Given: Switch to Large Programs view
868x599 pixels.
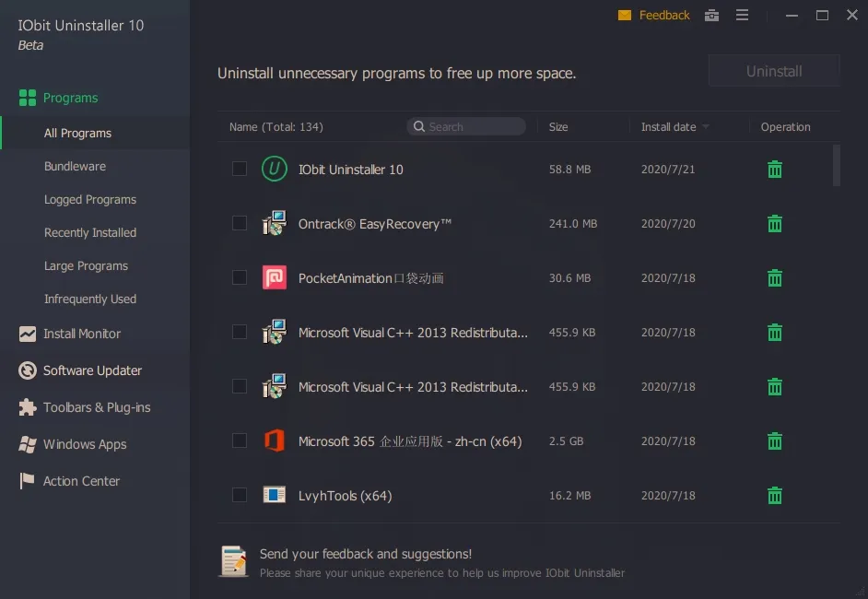Looking at the screenshot, I should [86, 266].
